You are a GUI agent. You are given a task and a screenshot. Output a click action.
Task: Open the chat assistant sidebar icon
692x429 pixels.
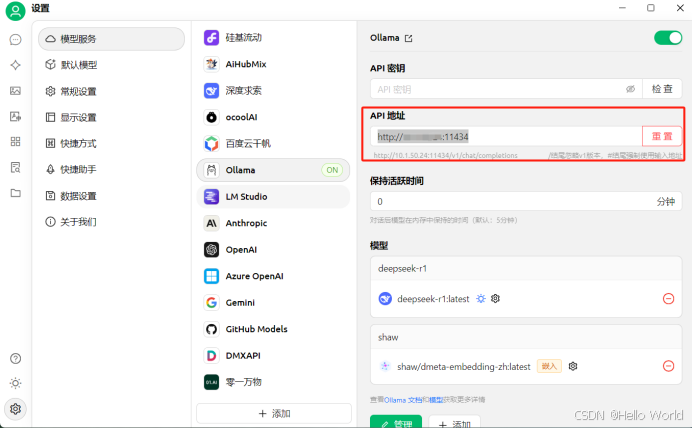pyautogui.click(x=15, y=40)
